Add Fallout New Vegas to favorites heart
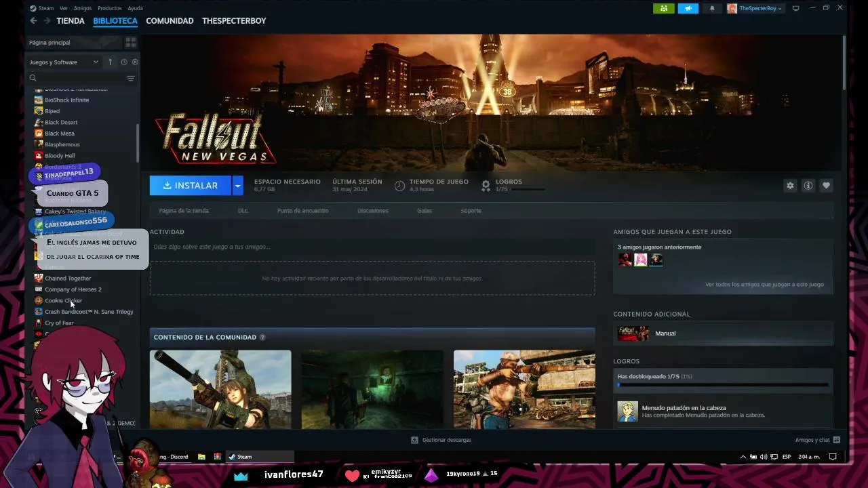868x488 pixels. (826, 185)
